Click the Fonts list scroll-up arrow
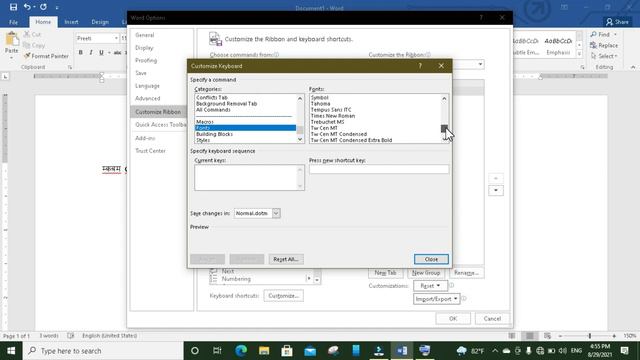The width and height of the screenshot is (640, 360). pos(444,98)
